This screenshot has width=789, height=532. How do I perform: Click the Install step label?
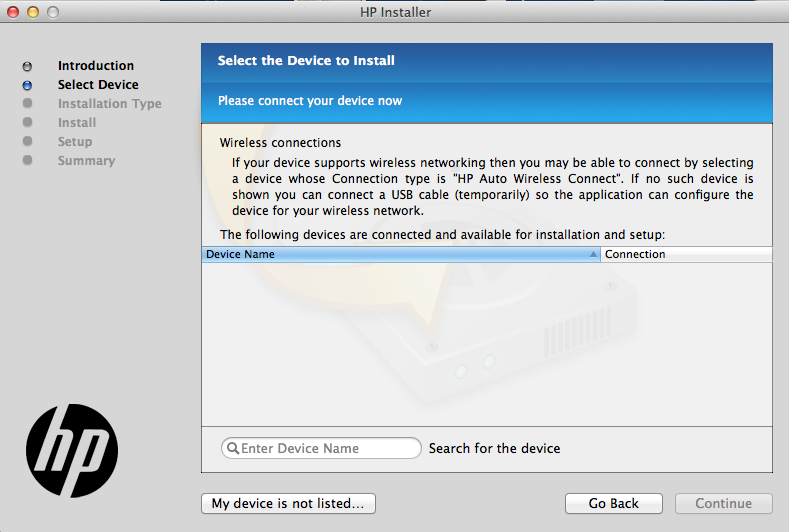77,123
